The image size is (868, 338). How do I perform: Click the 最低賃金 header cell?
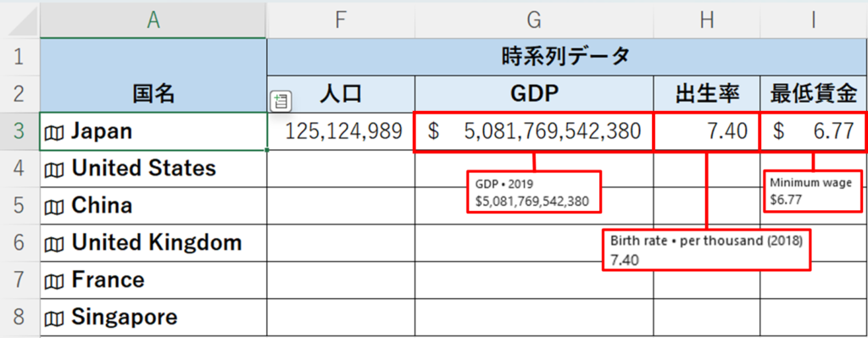tap(814, 94)
